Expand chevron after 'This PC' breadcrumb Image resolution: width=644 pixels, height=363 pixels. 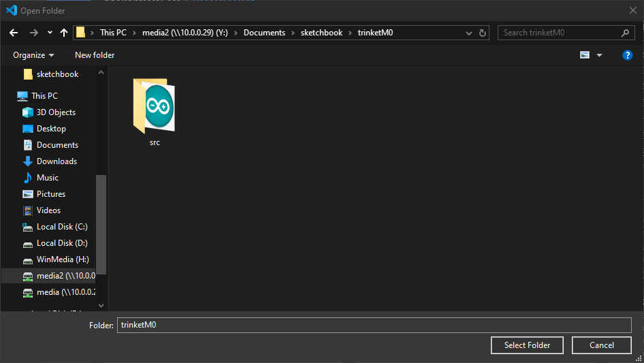click(x=134, y=33)
